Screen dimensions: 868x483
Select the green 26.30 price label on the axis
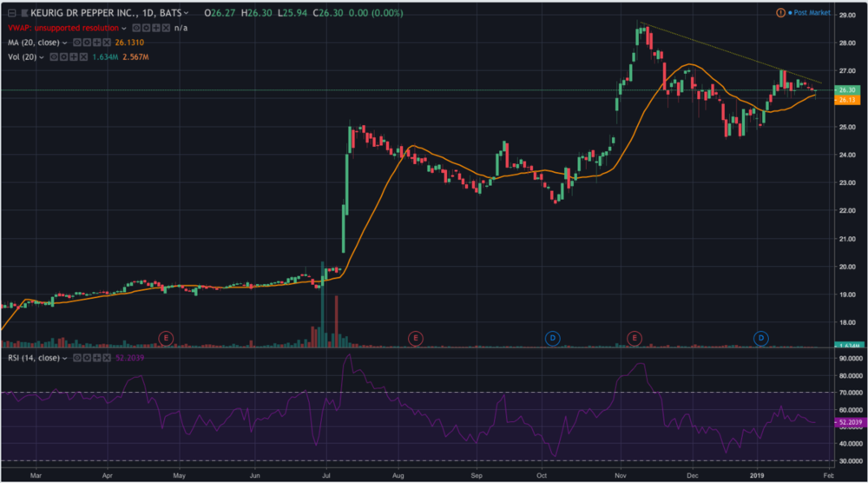click(846, 89)
